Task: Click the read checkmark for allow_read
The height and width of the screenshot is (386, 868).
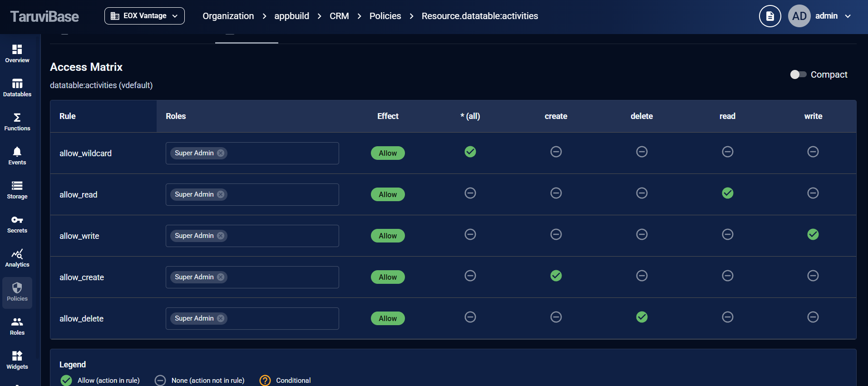Action: pyautogui.click(x=728, y=193)
